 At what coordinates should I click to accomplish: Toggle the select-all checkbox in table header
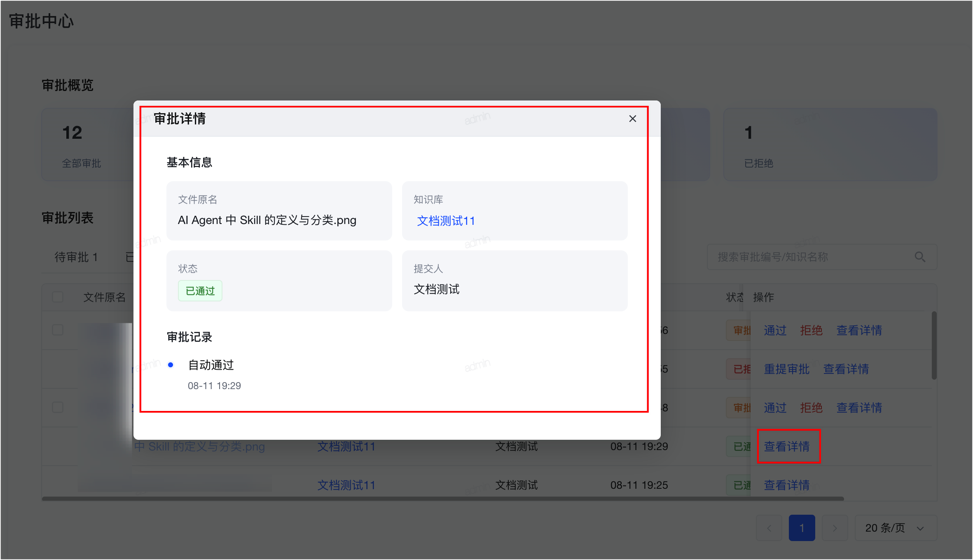pos(58,297)
